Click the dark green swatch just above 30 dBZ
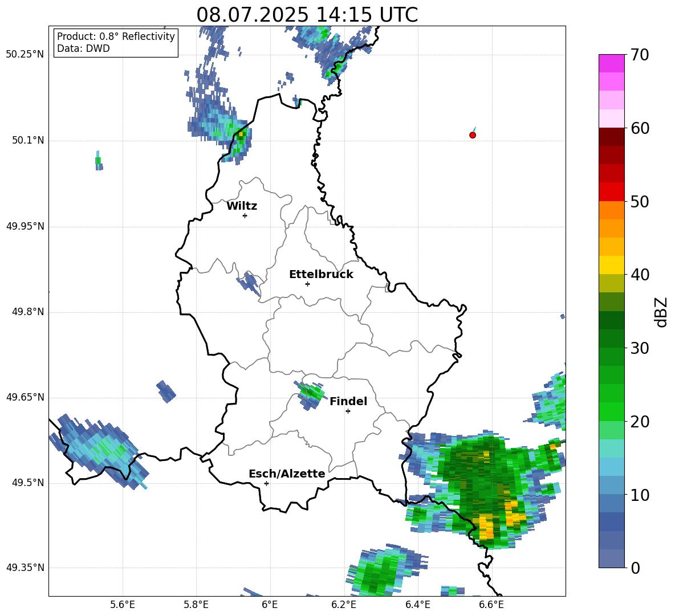Screen dimensions: 675x616 pyautogui.click(x=611, y=338)
